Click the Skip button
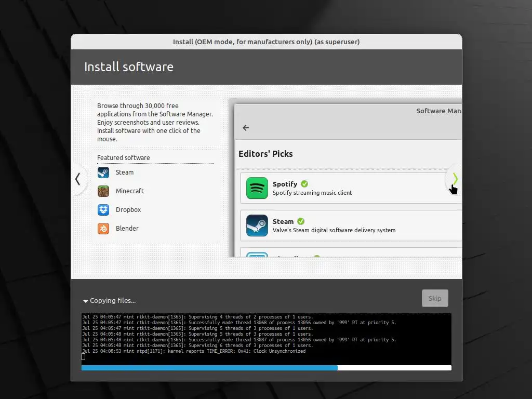This screenshot has height=399, width=532. (435, 298)
